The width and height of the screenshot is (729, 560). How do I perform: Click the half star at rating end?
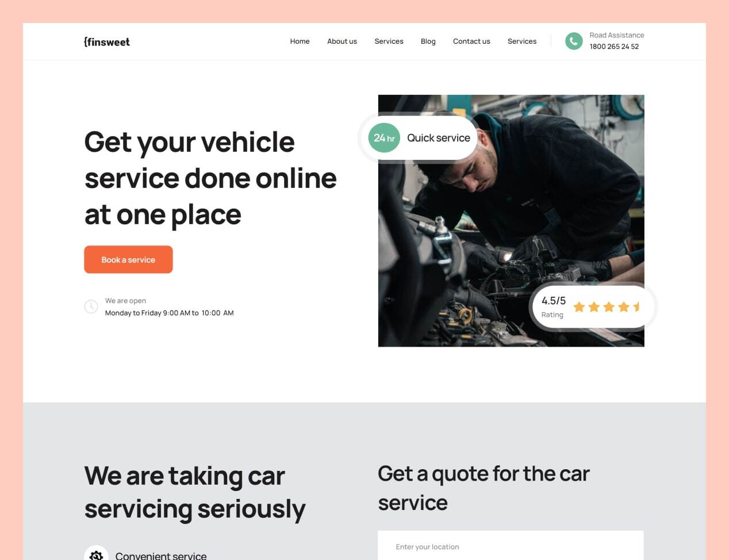637,306
